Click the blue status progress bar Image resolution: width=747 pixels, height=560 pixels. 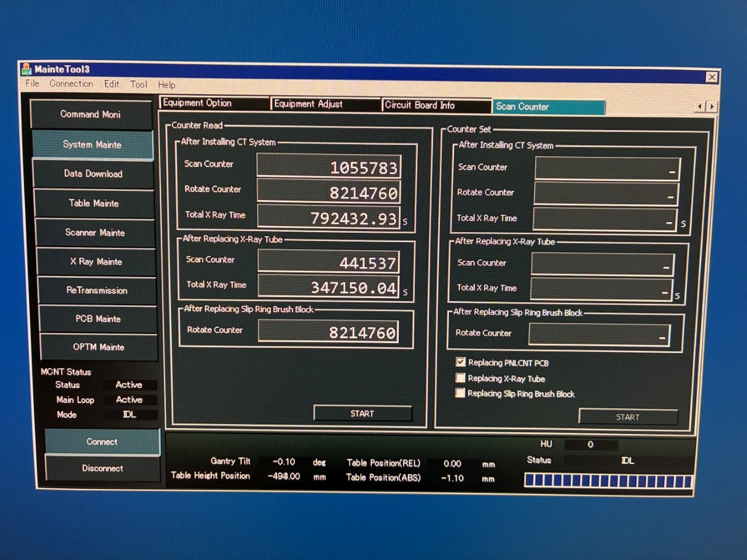tap(608, 481)
